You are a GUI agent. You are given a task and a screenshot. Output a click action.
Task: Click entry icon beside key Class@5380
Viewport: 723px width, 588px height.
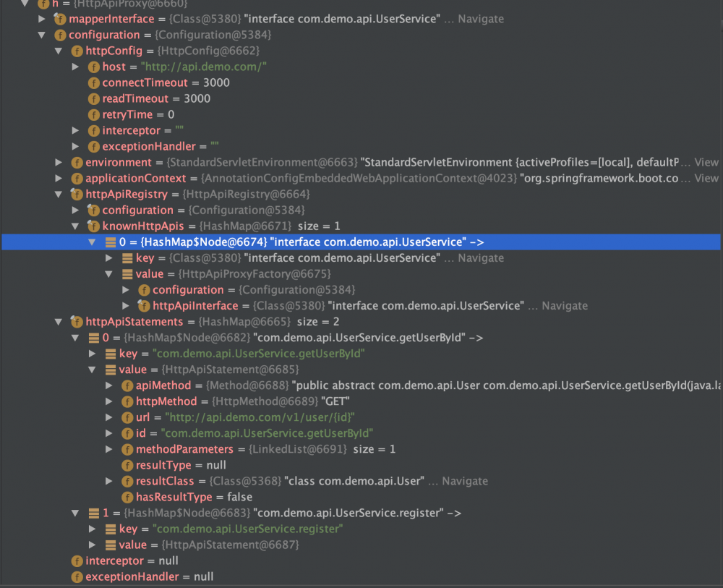pyautogui.click(x=127, y=258)
